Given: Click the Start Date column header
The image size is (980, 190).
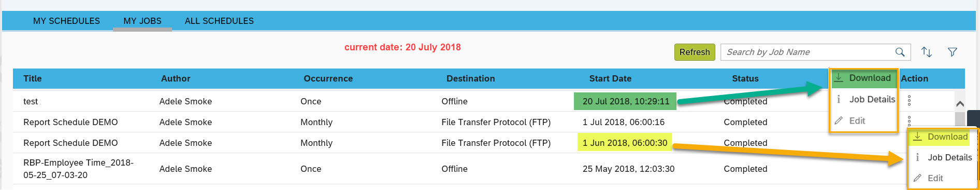Looking at the screenshot, I should [x=610, y=78].
